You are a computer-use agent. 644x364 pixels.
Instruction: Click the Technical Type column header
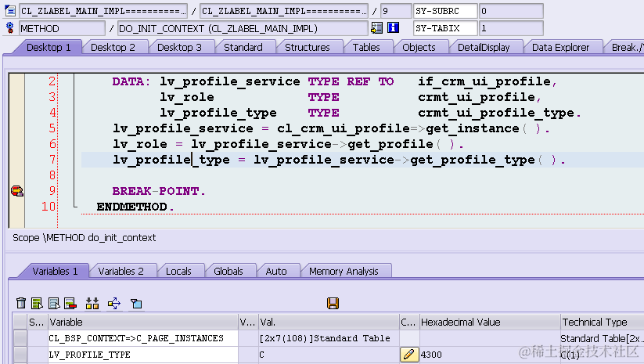point(602,322)
